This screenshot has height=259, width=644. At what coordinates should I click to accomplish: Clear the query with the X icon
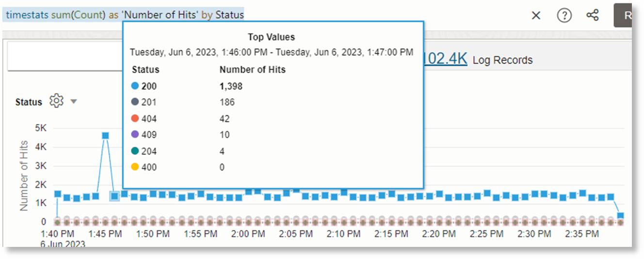(536, 15)
